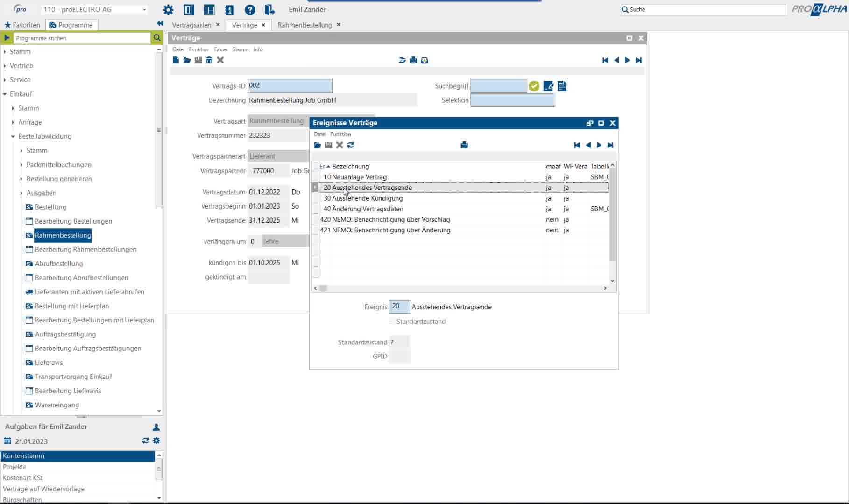Open the Favoriten tab
Image resolution: width=849 pixels, height=504 pixels.
22,25
